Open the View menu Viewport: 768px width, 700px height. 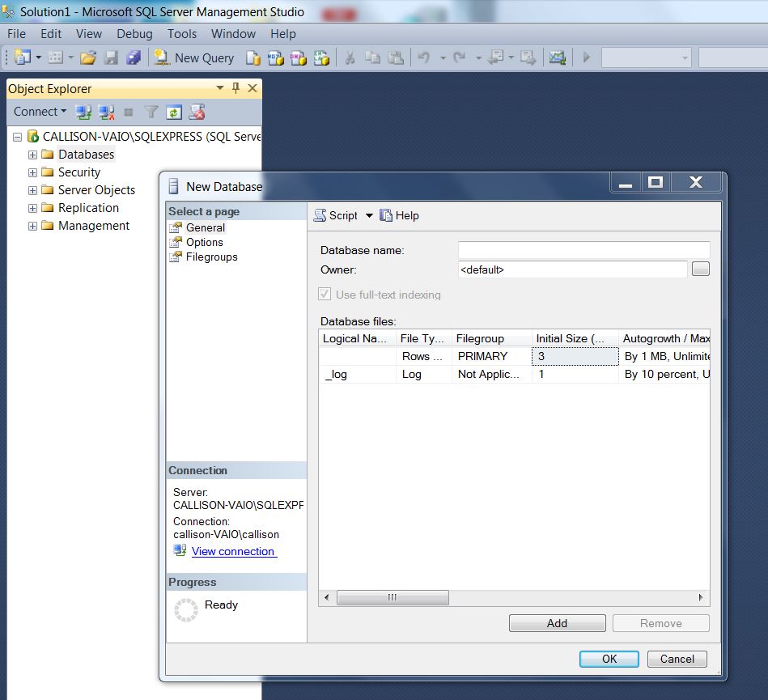pyautogui.click(x=89, y=34)
